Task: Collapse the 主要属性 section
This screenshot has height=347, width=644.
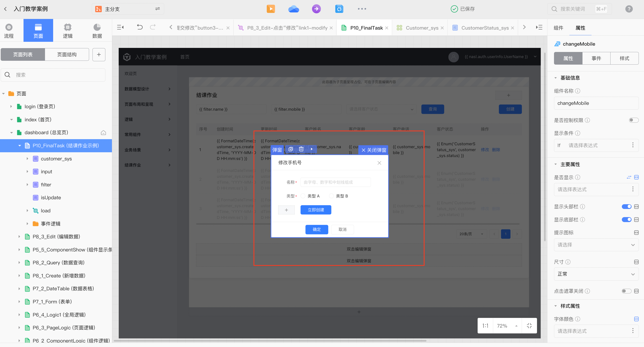Action: tap(556, 164)
